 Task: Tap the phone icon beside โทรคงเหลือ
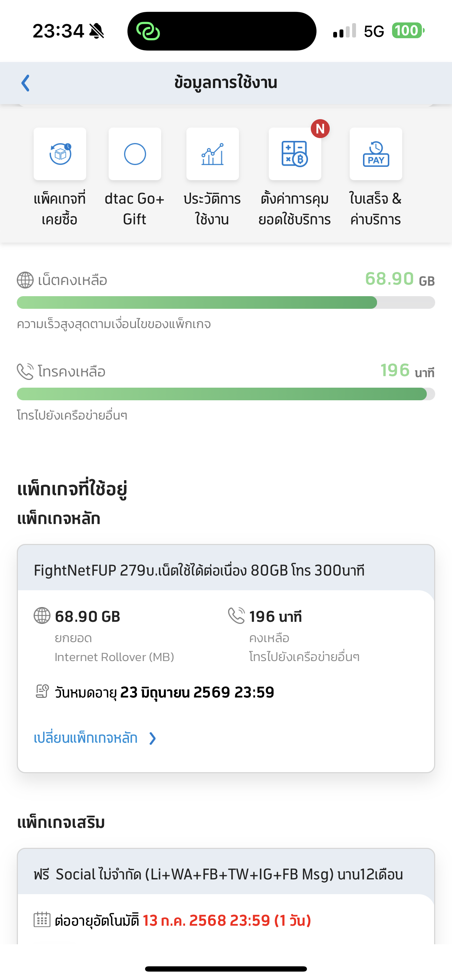click(25, 372)
